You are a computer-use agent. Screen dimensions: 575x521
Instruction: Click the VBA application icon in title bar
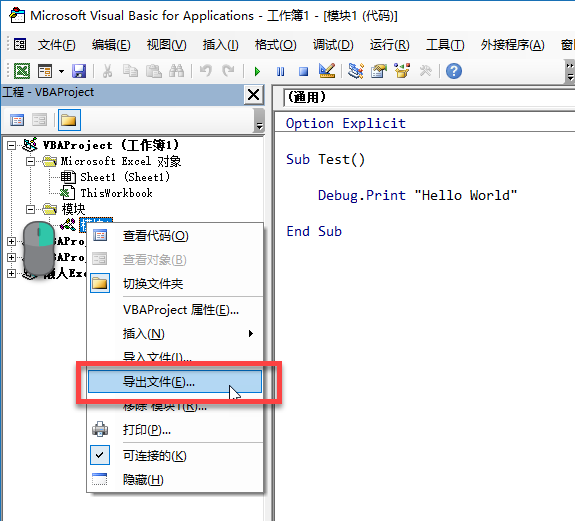click(x=17, y=15)
